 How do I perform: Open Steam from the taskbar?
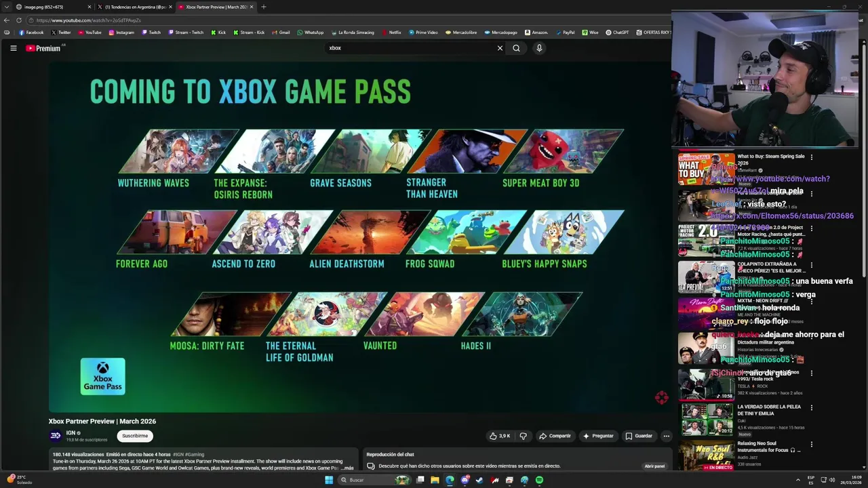coord(479,480)
